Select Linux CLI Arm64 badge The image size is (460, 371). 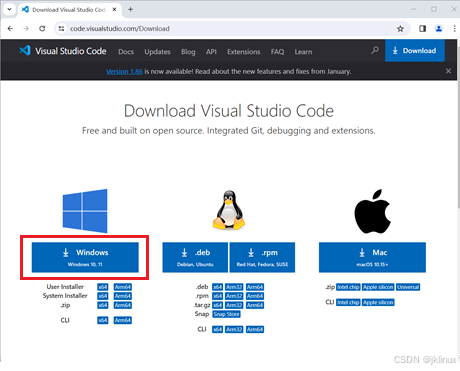tap(255, 330)
